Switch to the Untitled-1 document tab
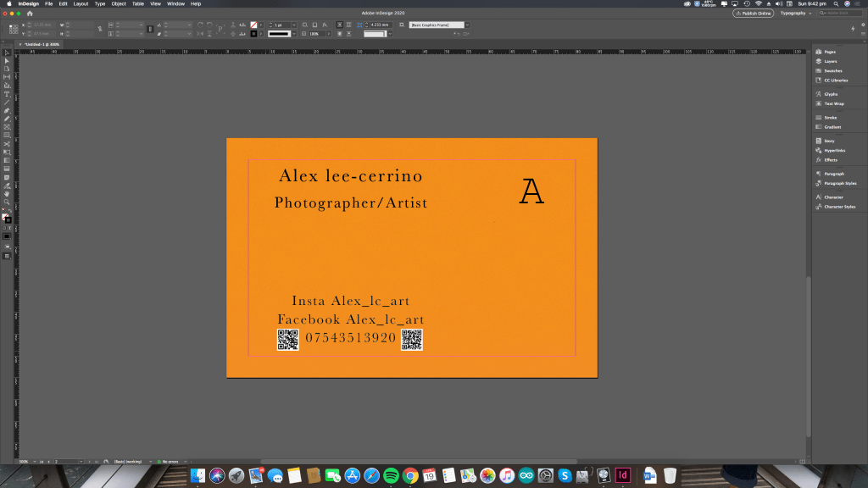This screenshot has width=868, height=488. (x=42, y=44)
